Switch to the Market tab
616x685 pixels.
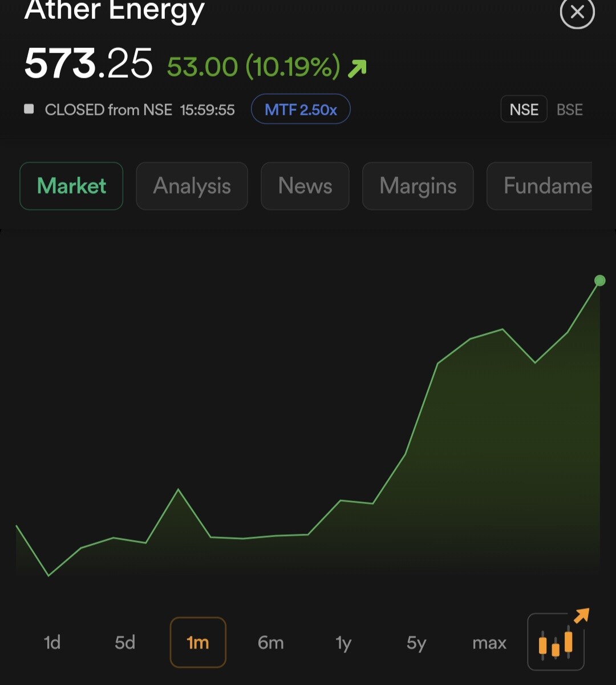(x=71, y=186)
